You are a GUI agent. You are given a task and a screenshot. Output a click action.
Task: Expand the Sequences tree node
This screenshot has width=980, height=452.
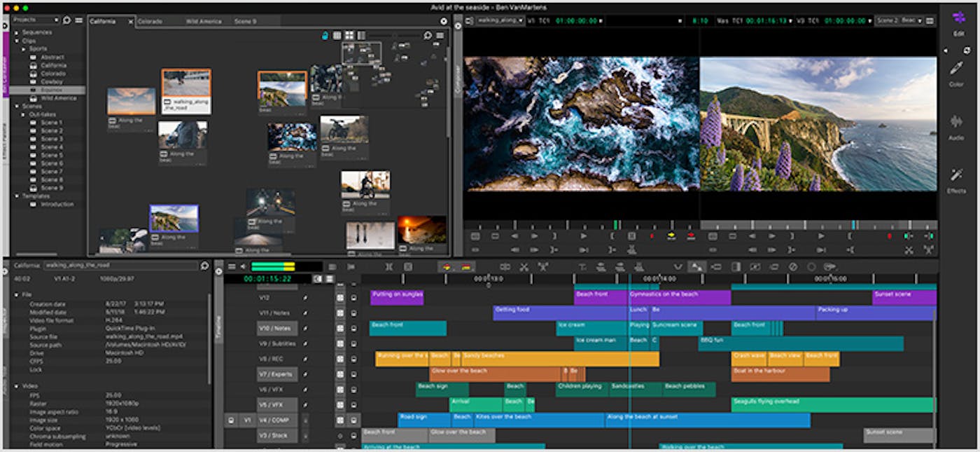point(17,32)
